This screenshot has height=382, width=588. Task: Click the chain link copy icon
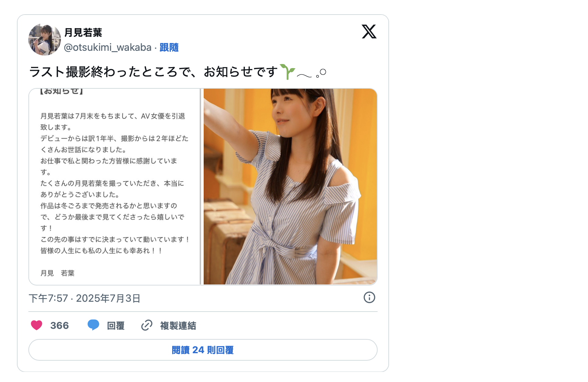point(146,325)
